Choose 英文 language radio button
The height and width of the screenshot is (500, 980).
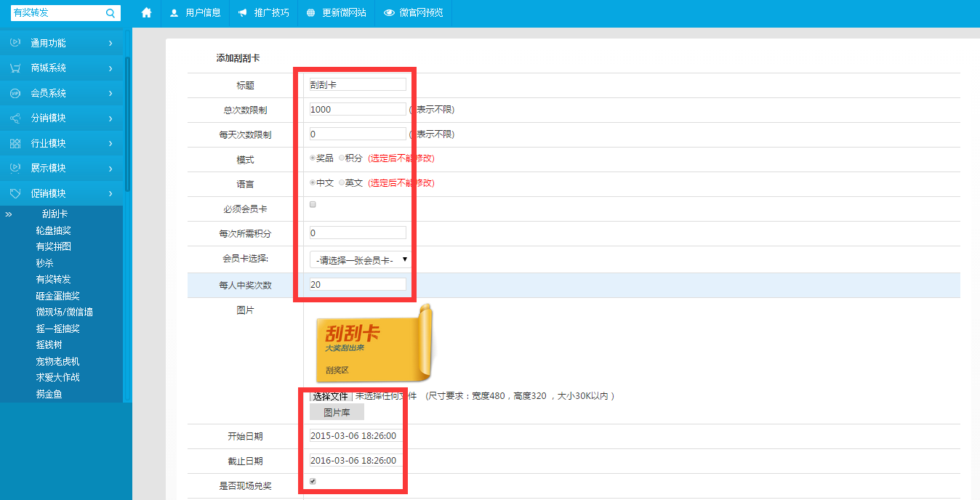[x=342, y=182]
